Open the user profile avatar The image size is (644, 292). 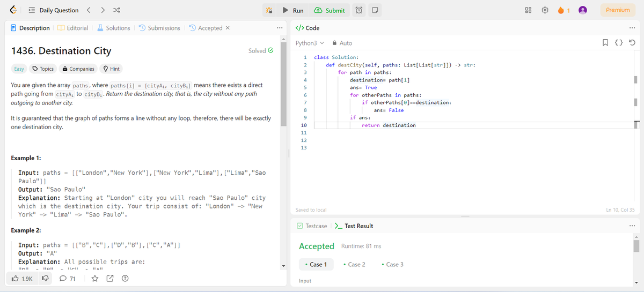point(583,10)
